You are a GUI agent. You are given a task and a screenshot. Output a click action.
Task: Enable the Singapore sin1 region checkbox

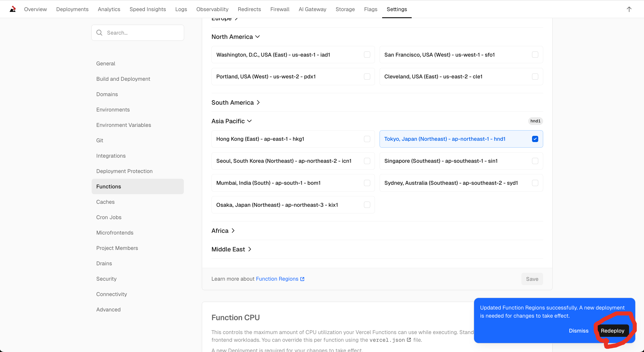[535, 161]
